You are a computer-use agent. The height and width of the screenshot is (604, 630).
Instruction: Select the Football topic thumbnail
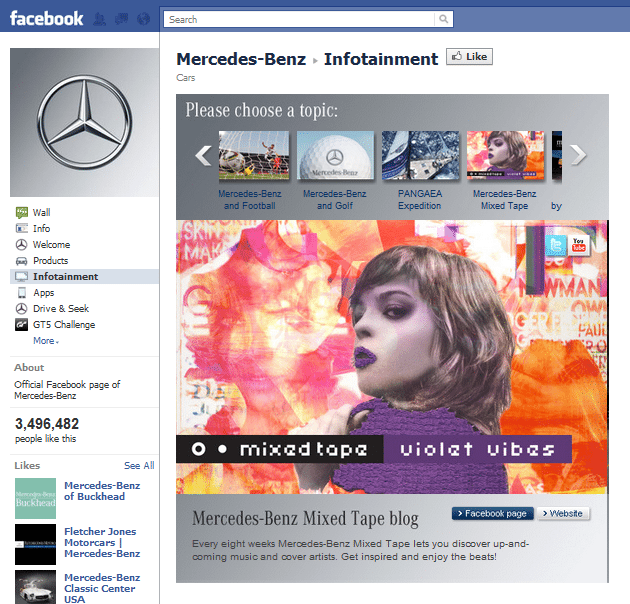pos(254,155)
